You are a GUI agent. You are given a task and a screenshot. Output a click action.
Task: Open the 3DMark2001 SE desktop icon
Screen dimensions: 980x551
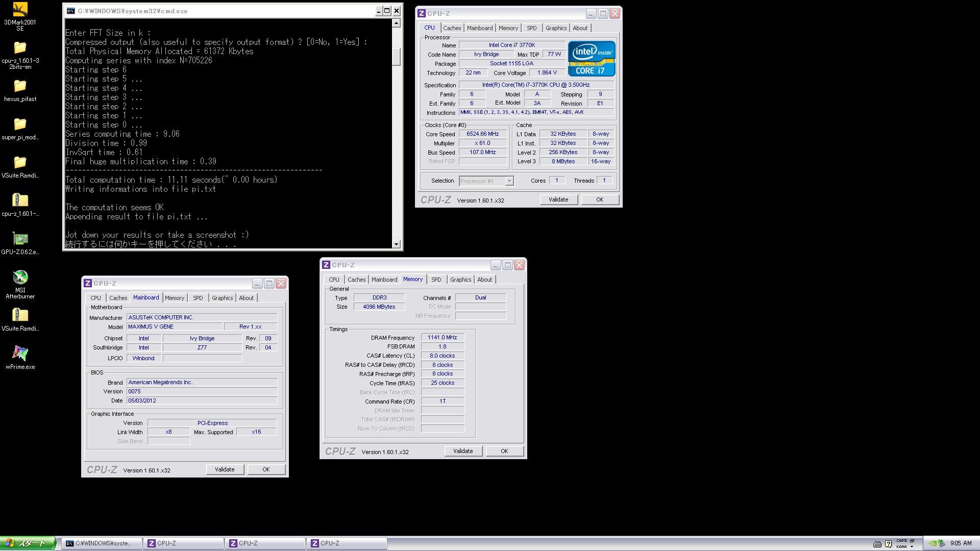click(20, 16)
